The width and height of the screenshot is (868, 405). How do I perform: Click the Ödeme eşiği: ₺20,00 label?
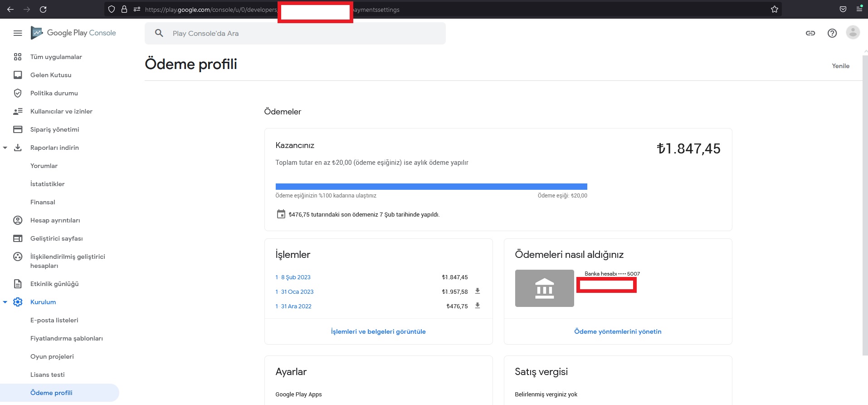[x=562, y=196]
